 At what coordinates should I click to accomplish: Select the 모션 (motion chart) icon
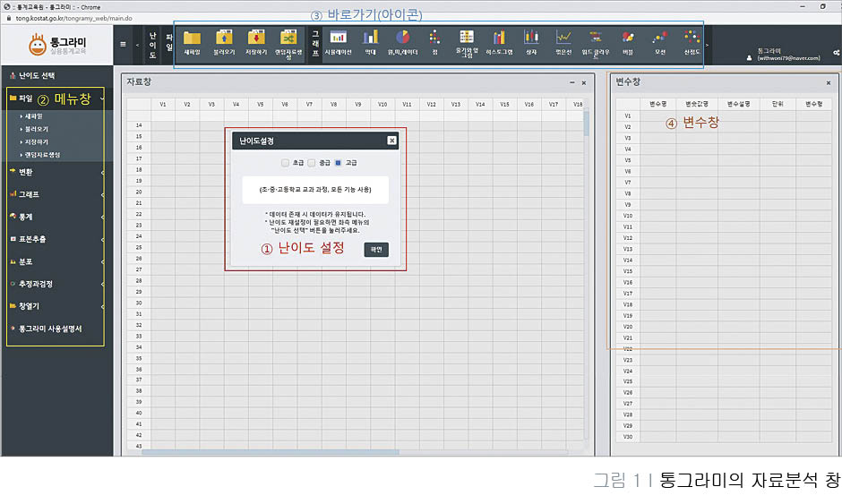[660, 38]
